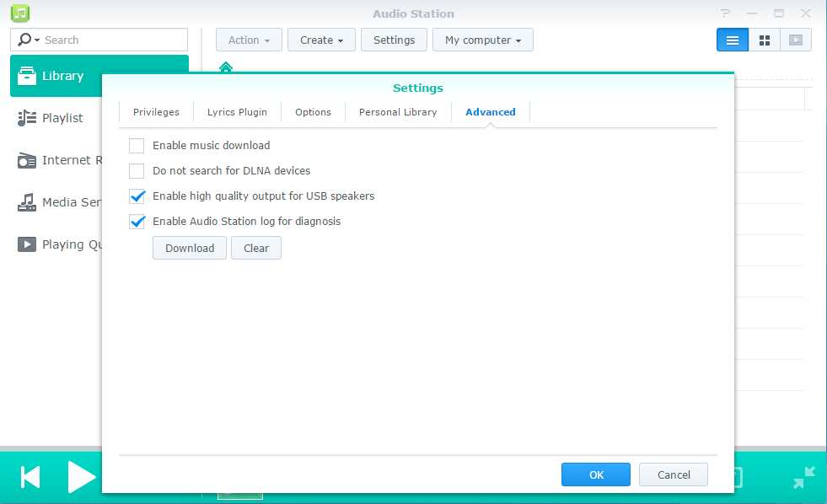Open the help question mark icon

(x=725, y=13)
